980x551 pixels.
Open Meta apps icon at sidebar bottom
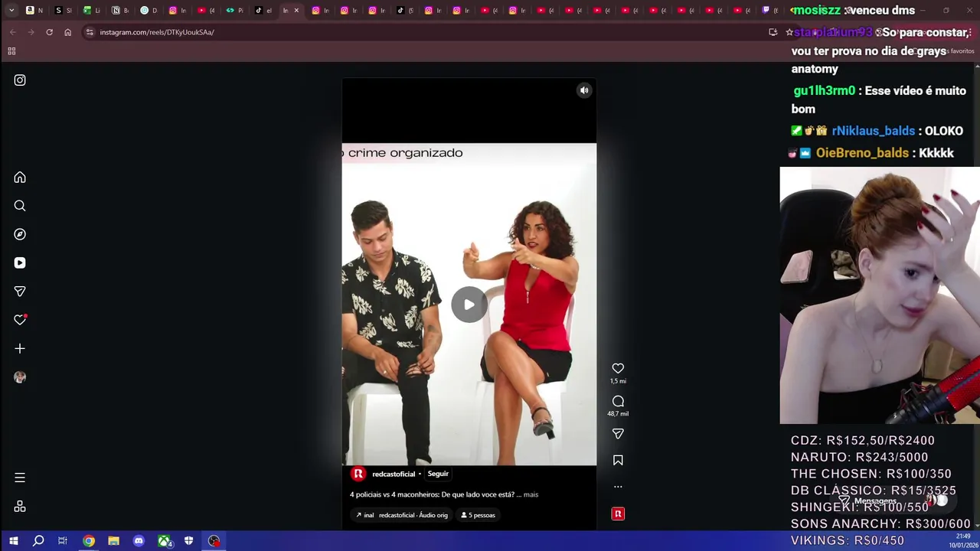(20, 507)
